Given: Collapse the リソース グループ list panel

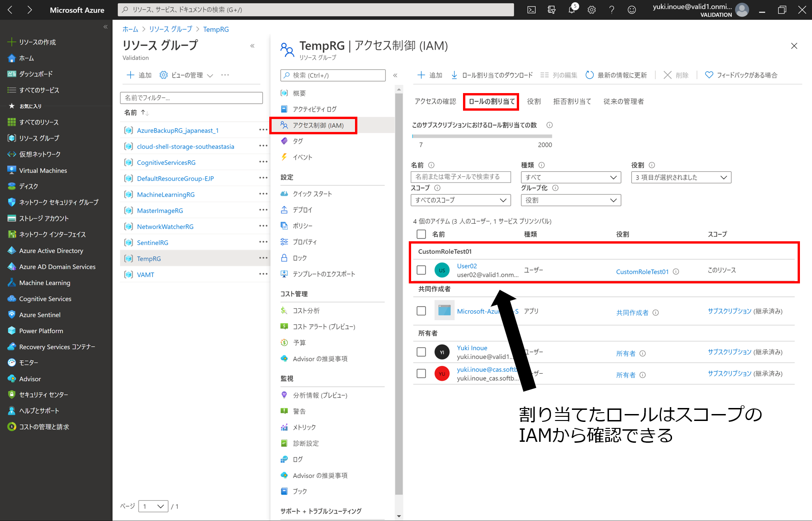Looking at the screenshot, I should (253, 45).
